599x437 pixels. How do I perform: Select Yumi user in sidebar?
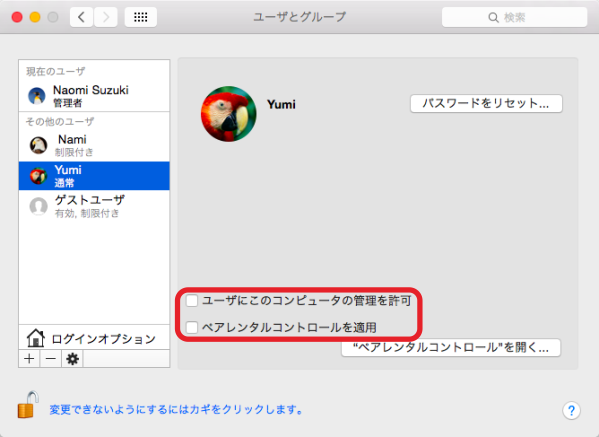[94, 176]
